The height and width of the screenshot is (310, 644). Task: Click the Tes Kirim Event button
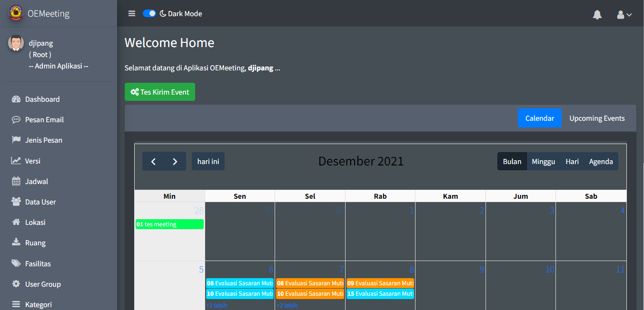click(160, 92)
